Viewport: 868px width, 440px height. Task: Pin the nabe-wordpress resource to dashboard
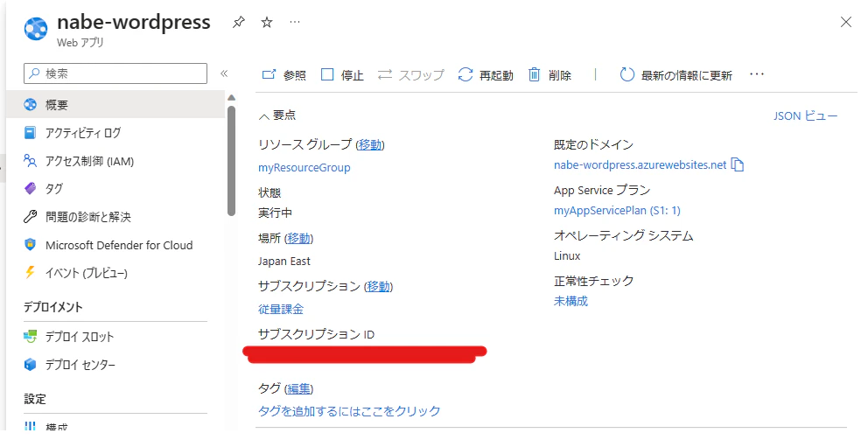pos(239,22)
